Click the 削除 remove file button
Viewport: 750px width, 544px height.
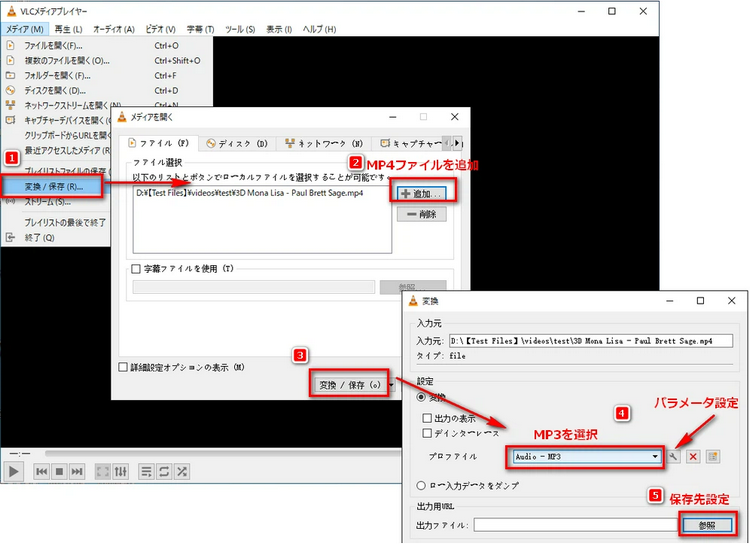click(421, 214)
